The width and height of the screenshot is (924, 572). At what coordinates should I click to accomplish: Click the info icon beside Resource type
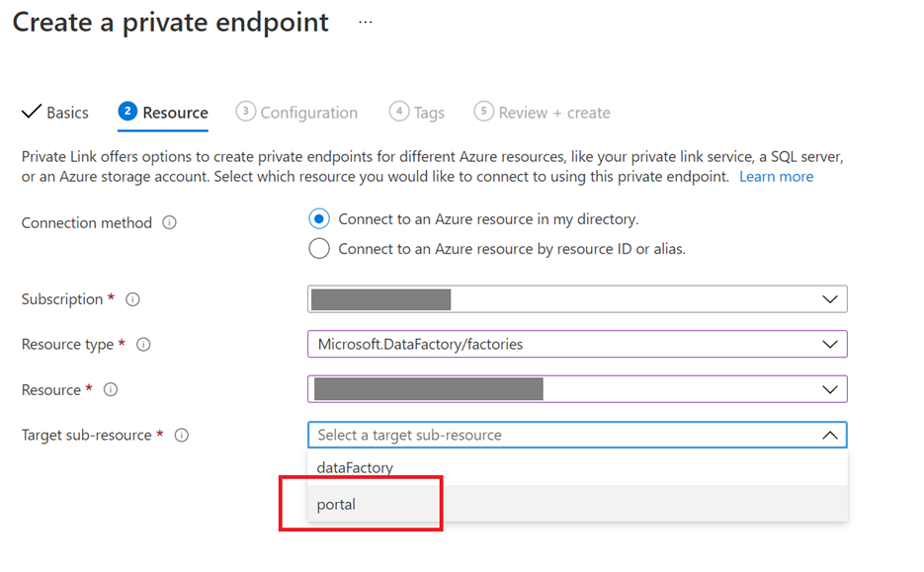point(143,344)
